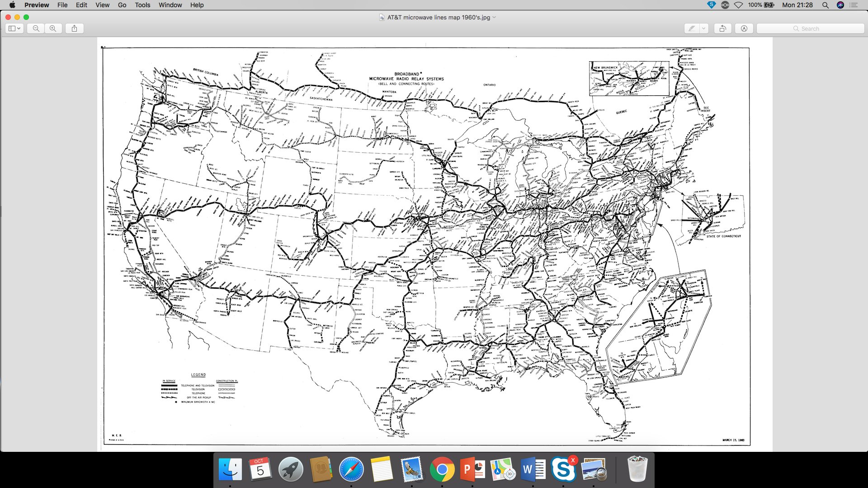Click the clock showing Mon 21:28
This screenshot has width=868, height=488.
pos(797,5)
